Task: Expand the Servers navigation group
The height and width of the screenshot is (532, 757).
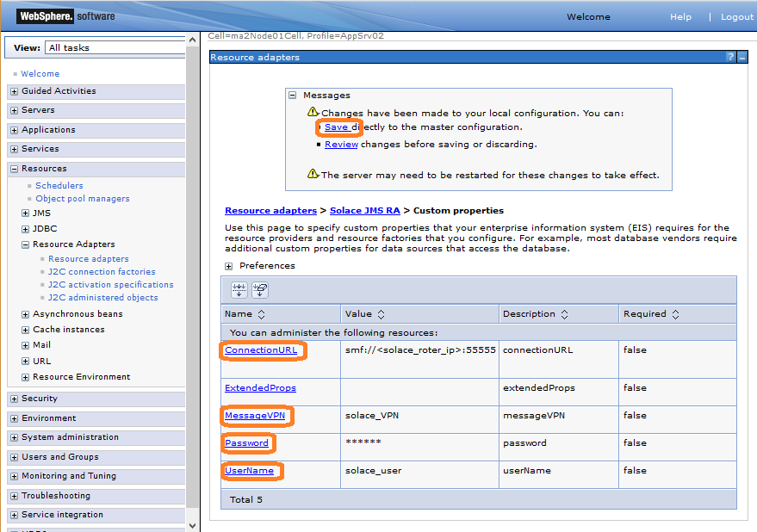Action: point(14,110)
